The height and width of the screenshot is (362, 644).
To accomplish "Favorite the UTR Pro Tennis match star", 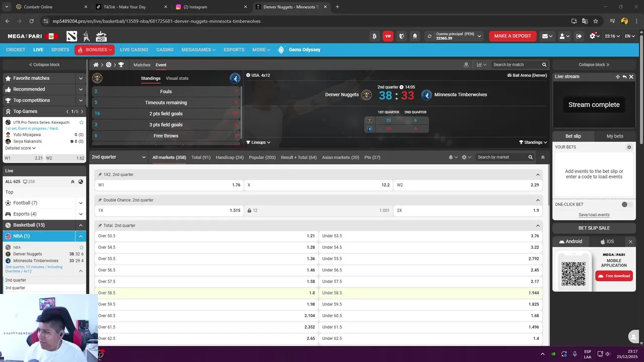I will coord(82,122).
